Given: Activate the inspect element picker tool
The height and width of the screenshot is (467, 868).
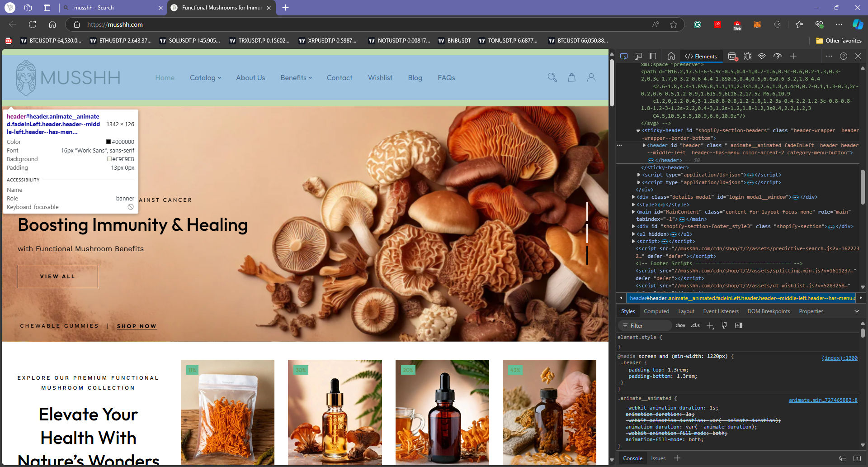Looking at the screenshot, I should pos(624,56).
